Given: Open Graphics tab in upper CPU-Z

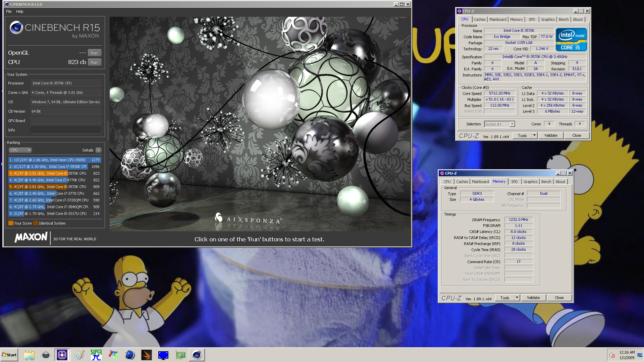Looking at the screenshot, I should 548,19.
